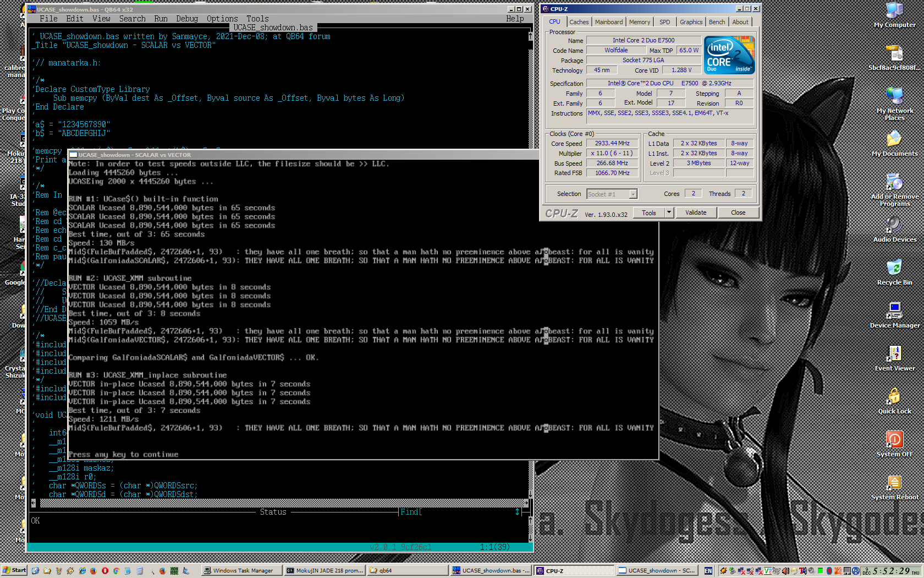Image resolution: width=924 pixels, height=578 pixels.
Task: Click the Tools button in CPU-Z
Action: [x=649, y=212]
